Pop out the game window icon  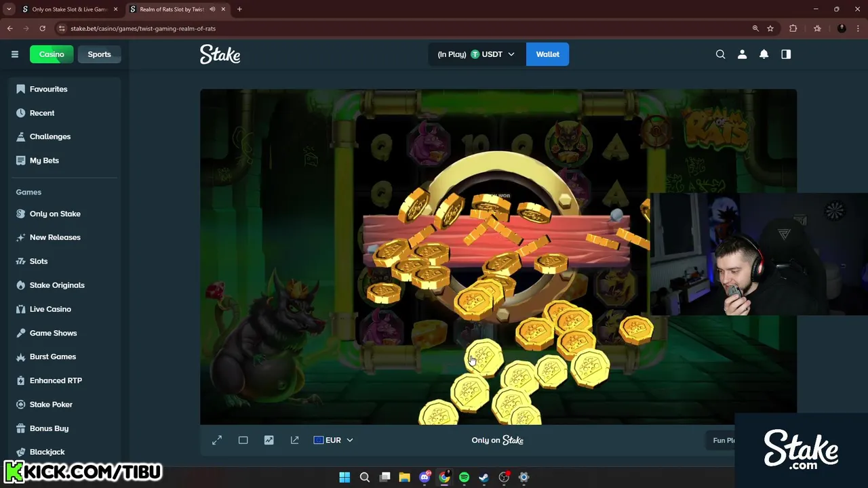(294, 440)
